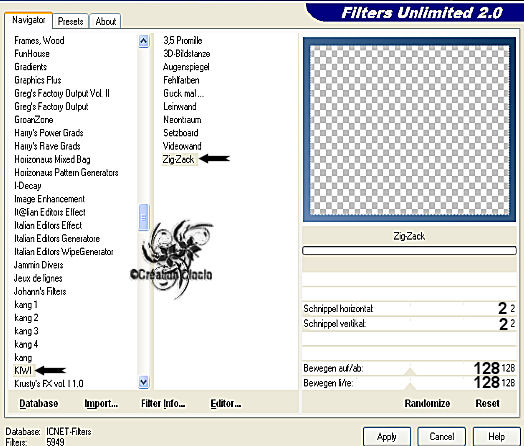Select Johann's Filters category

click(40, 291)
